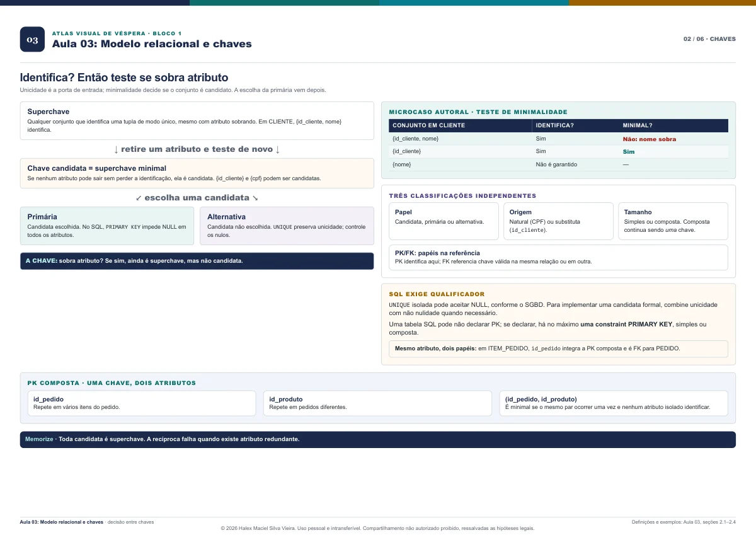The width and height of the screenshot is (756, 535).
Task: Click "Definições e exemplos: Aula 03, seções 2.1–2.4"
Action: coord(684,522)
